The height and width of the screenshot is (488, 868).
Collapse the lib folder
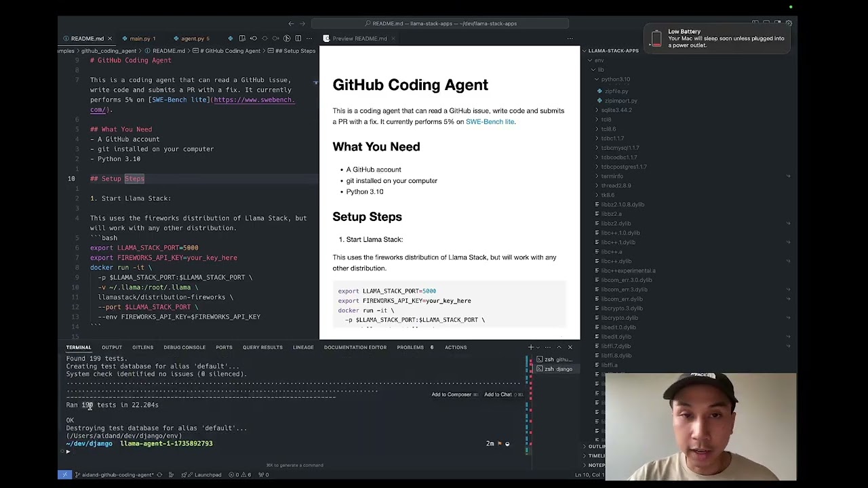tap(593, 70)
